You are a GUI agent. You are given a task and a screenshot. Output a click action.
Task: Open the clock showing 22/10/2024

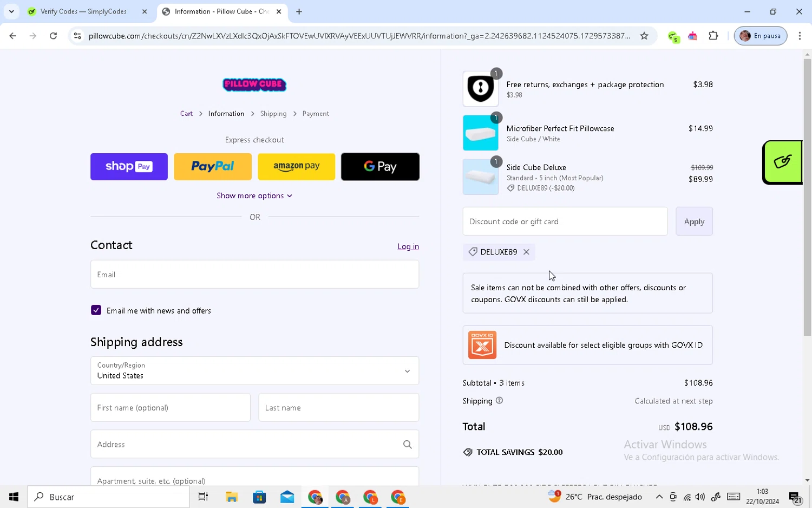point(762,497)
